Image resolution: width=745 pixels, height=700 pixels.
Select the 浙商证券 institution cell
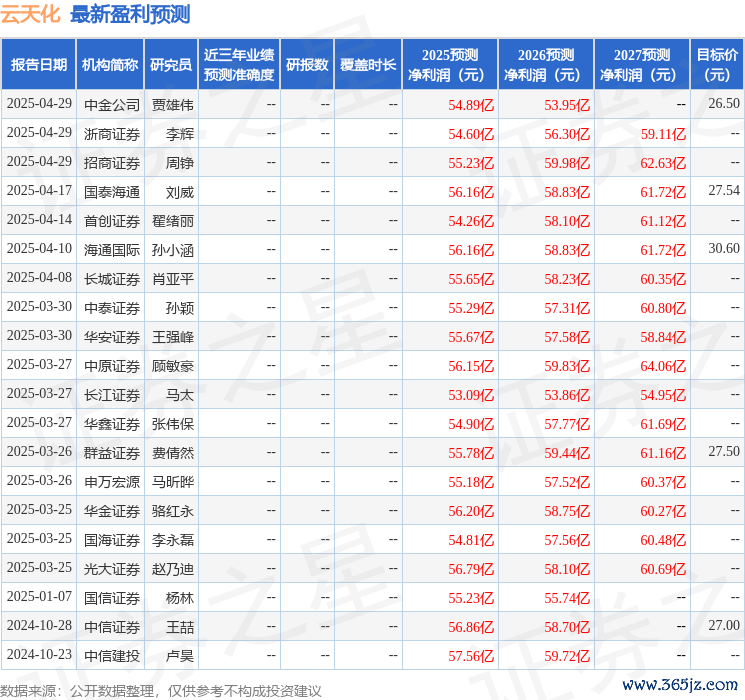[x=112, y=134]
